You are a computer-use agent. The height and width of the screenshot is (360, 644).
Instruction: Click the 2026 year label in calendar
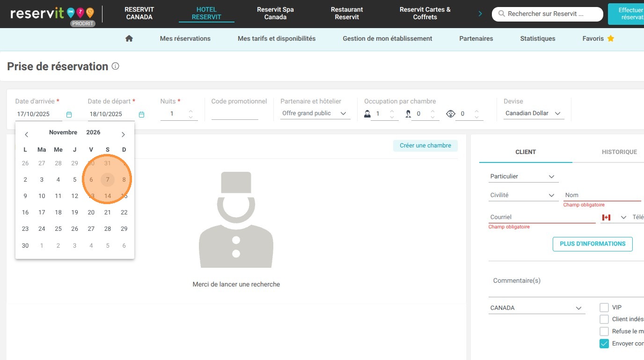click(93, 132)
